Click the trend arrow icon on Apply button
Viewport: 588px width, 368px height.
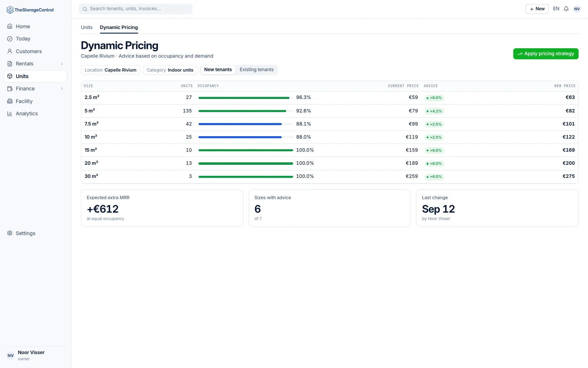pos(520,54)
